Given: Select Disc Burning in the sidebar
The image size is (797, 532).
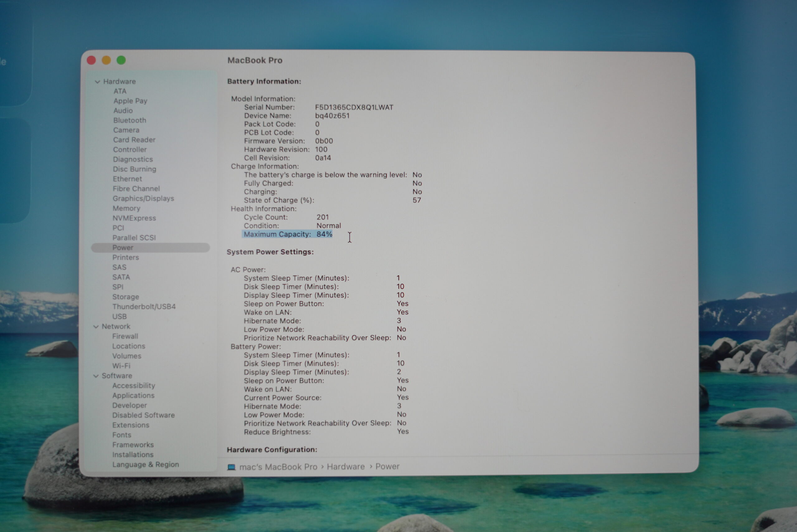Looking at the screenshot, I should tap(134, 169).
